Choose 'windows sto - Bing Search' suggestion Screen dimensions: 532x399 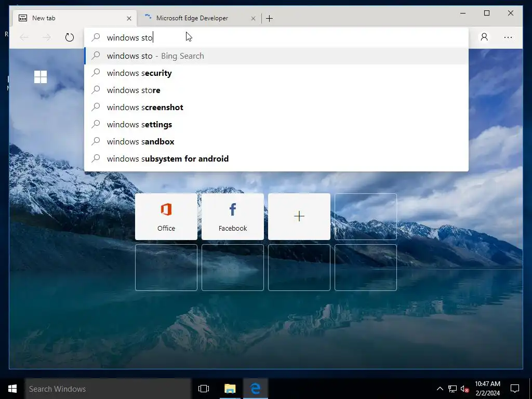click(276, 56)
